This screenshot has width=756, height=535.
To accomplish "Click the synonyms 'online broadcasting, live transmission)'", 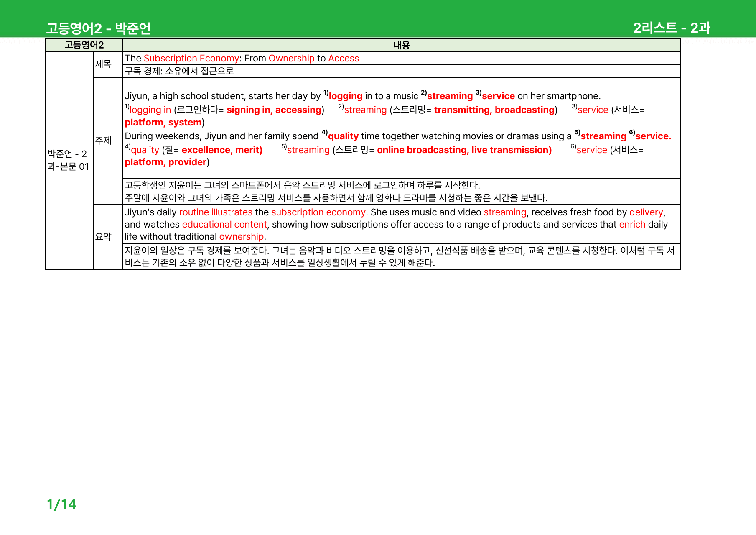I will (x=464, y=150).
